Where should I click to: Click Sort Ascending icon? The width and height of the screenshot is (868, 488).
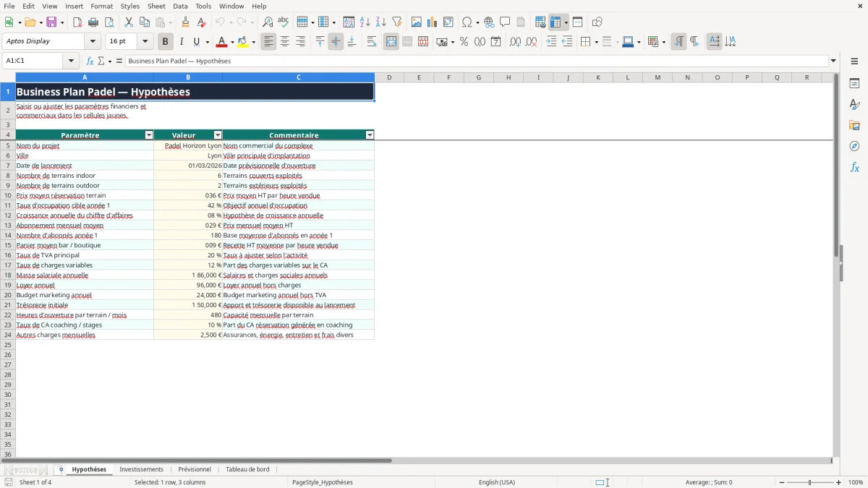pos(365,22)
